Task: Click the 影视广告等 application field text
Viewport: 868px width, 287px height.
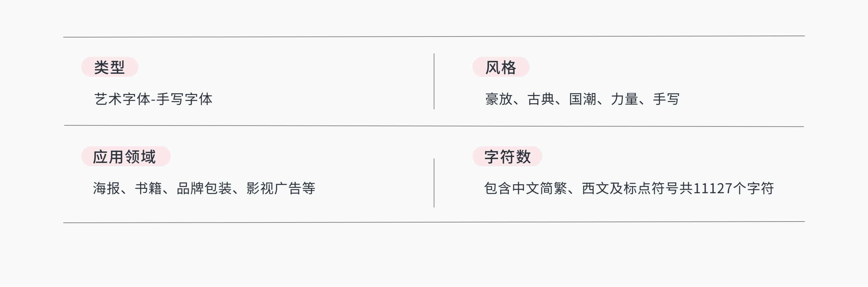Action: coord(281,188)
